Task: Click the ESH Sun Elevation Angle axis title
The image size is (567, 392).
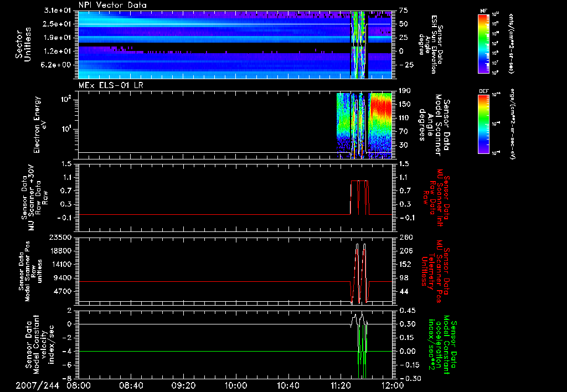Action: pyautogui.click(x=430, y=44)
